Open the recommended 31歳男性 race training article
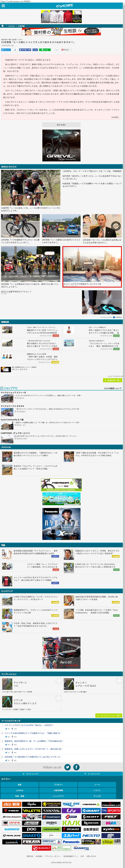This screenshot has height=868, width=125. point(31,191)
